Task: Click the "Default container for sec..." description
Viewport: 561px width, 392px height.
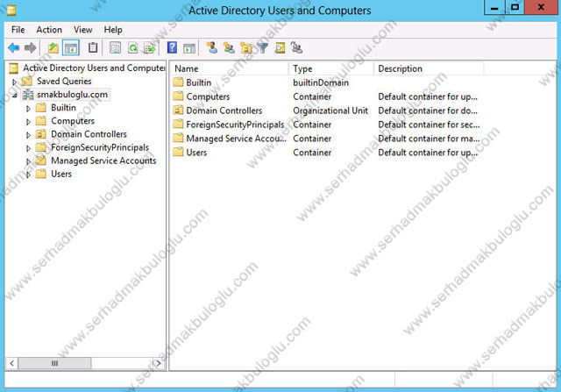Action: click(429, 125)
